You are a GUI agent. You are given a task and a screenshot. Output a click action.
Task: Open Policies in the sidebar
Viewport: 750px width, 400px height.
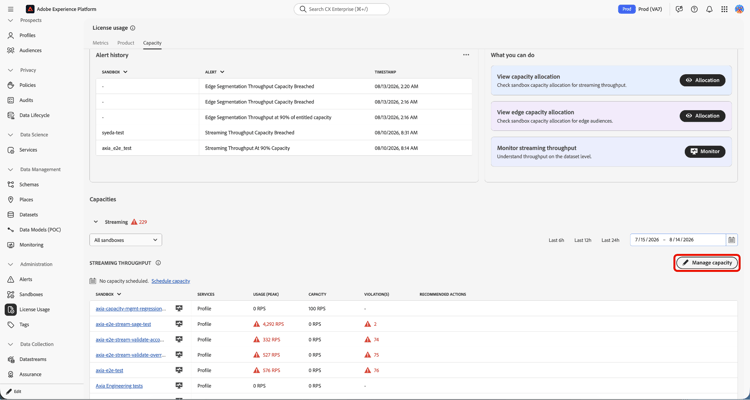point(27,85)
